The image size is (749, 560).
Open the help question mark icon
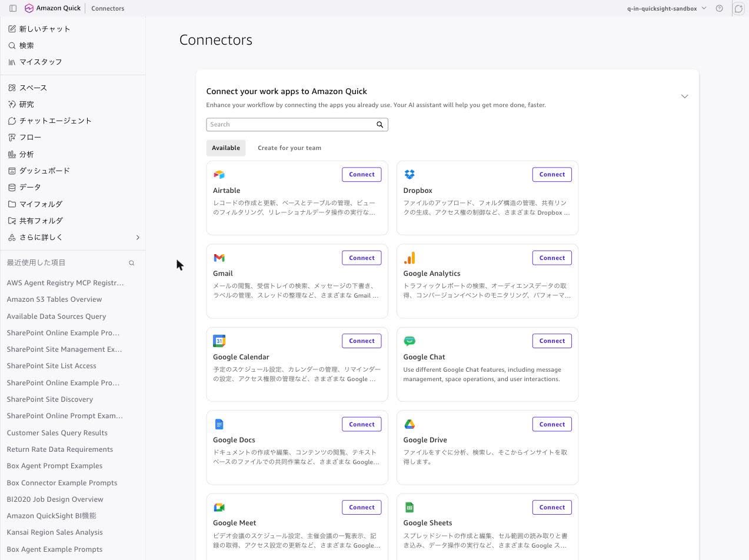tap(719, 8)
